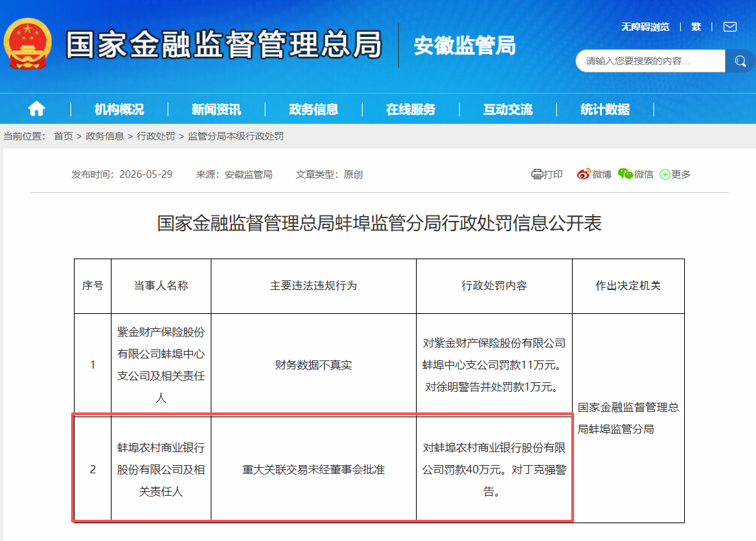Open 在线服务 menu item
The width and height of the screenshot is (756, 541).
pyautogui.click(x=410, y=109)
